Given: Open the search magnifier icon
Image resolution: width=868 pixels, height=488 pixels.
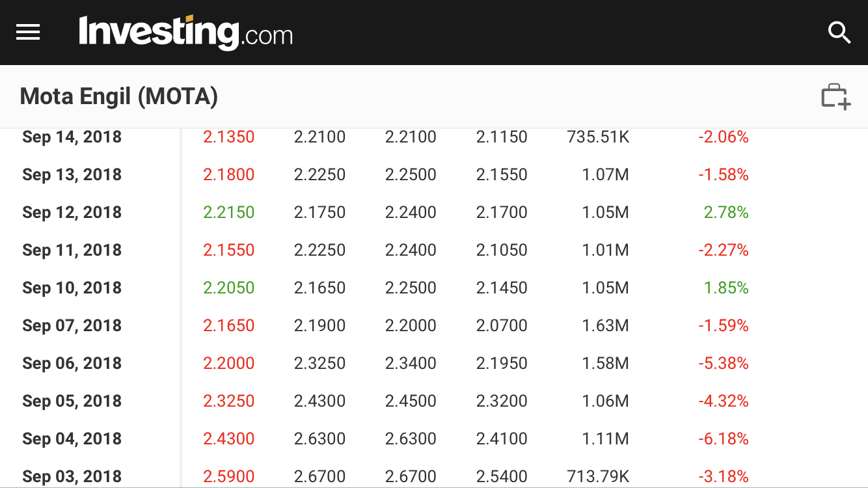Looking at the screenshot, I should pyautogui.click(x=839, y=32).
